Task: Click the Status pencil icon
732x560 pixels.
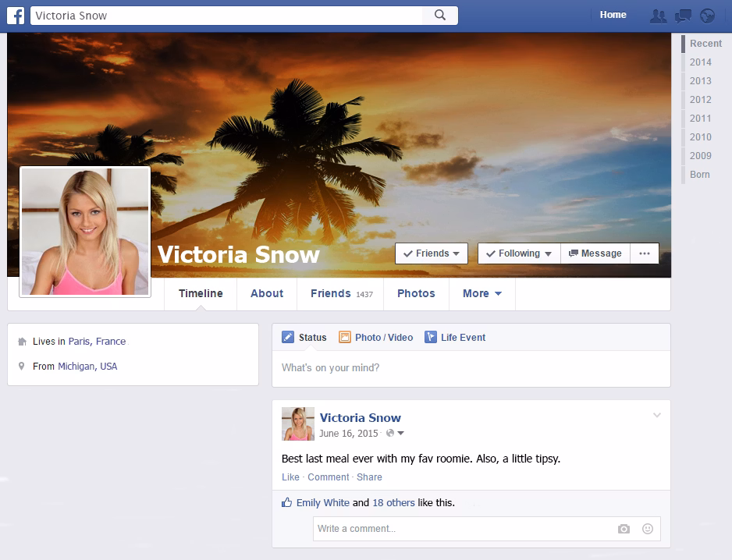Action: [x=287, y=337]
